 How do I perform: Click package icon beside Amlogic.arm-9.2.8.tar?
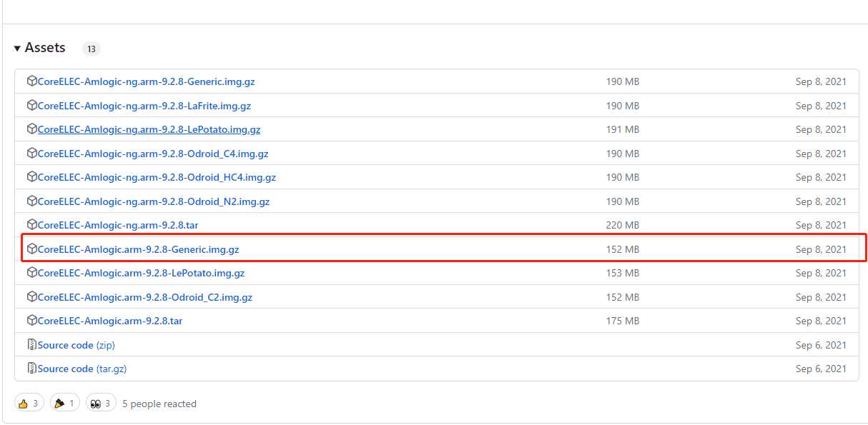[31, 321]
